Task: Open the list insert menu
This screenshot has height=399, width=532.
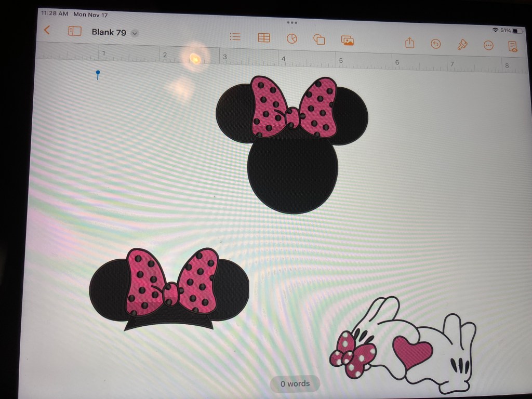Action: [235, 37]
